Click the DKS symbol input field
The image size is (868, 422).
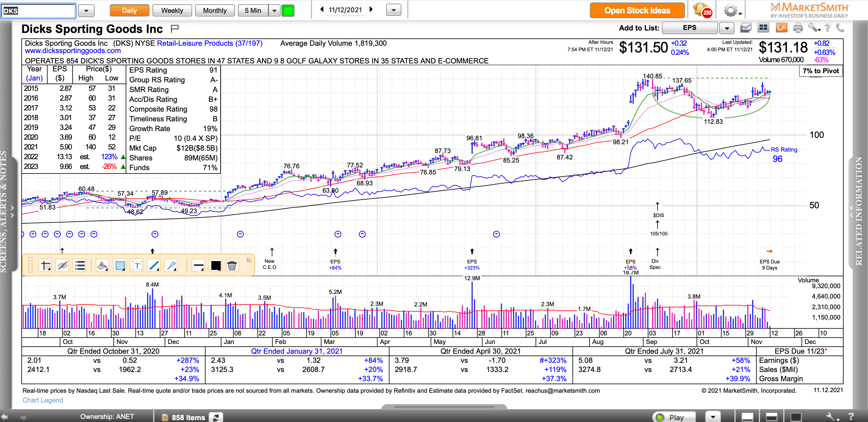point(38,11)
